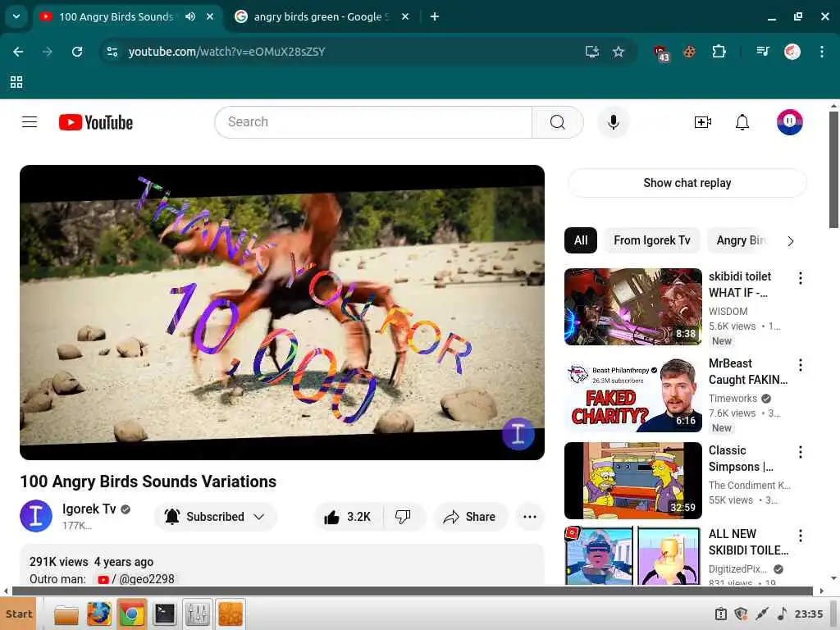Open the YouTube account avatar menu

pos(790,122)
